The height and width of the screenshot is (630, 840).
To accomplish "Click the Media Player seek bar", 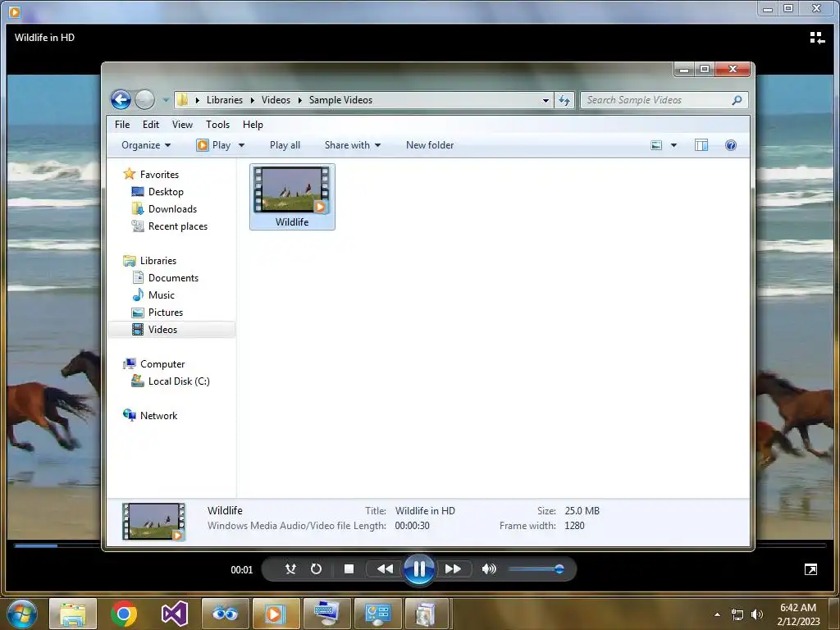I will pos(420,546).
